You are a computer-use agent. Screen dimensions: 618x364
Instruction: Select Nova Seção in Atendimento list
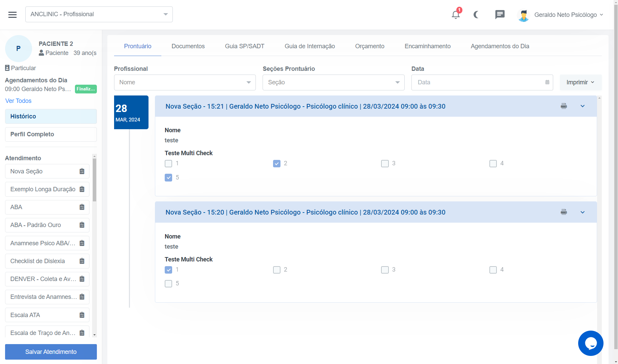[x=47, y=171]
